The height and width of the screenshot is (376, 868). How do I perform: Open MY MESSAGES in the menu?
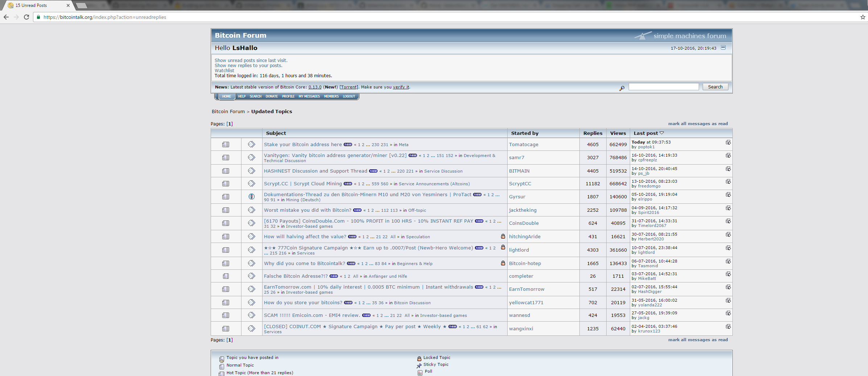[x=309, y=96]
